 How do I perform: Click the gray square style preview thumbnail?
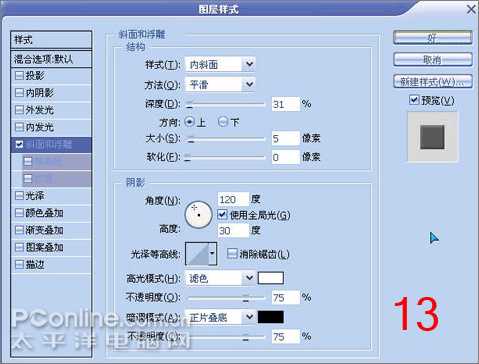pyautogui.click(x=432, y=137)
